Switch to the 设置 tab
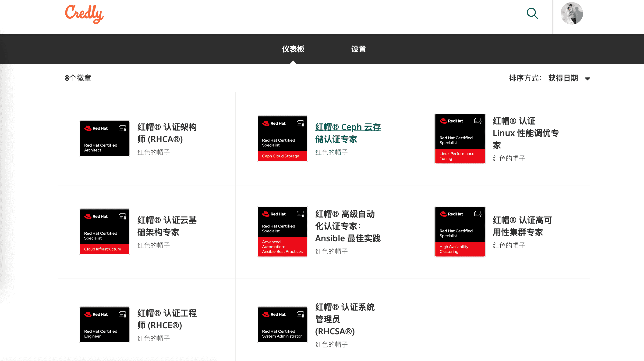 click(358, 49)
